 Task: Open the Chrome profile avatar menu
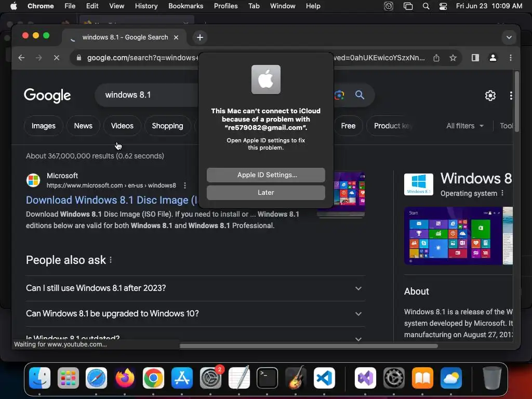click(493, 58)
